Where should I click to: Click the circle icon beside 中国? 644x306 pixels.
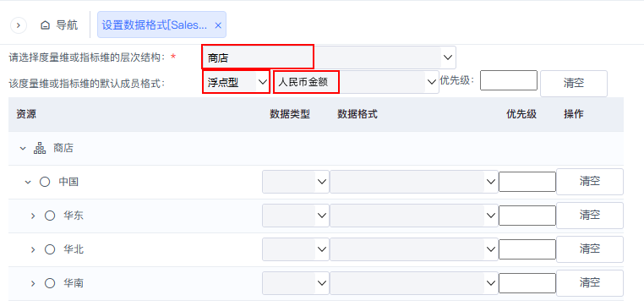[x=45, y=182]
